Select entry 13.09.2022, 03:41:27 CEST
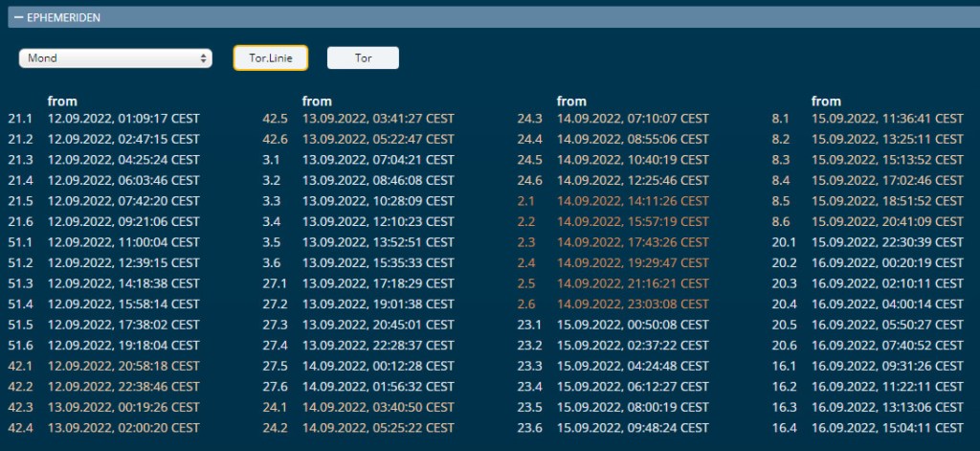This screenshot has width=980, height=451. [x=377, y=119]
